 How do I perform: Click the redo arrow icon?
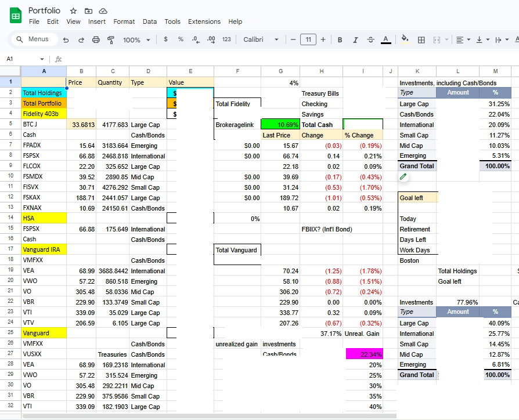pyautogui.click(x=81, y=40)
